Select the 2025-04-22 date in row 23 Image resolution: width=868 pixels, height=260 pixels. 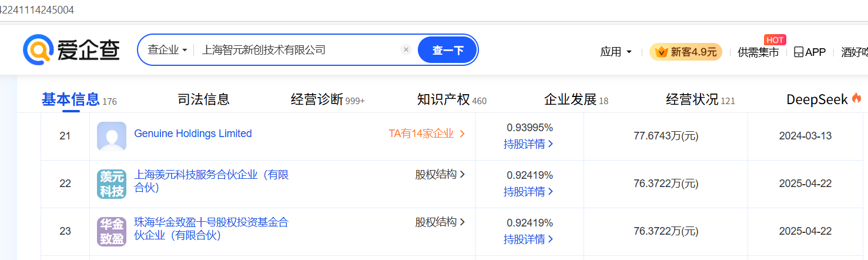[805, 231]
